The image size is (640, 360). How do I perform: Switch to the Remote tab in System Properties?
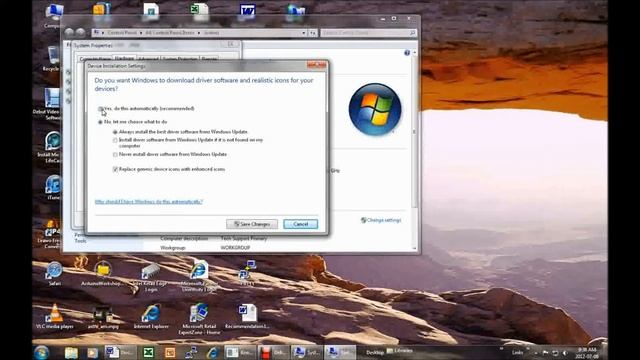tap(209, 59)
